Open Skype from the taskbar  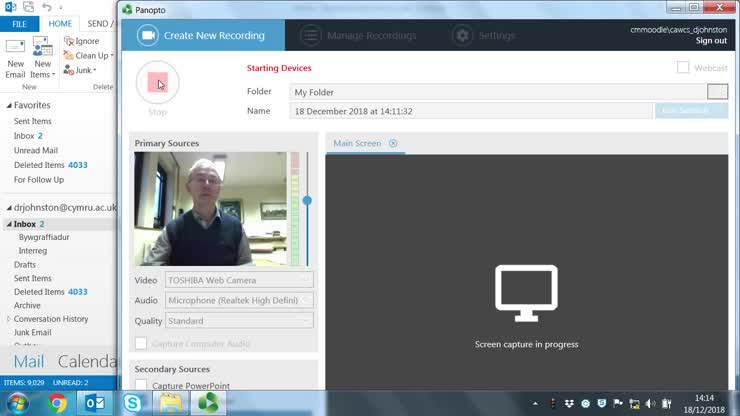133,403
